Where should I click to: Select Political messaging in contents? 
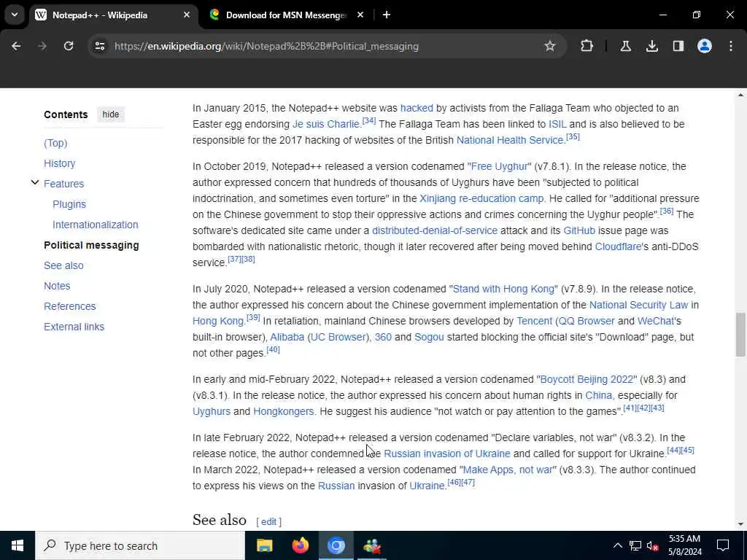(91, 245)
